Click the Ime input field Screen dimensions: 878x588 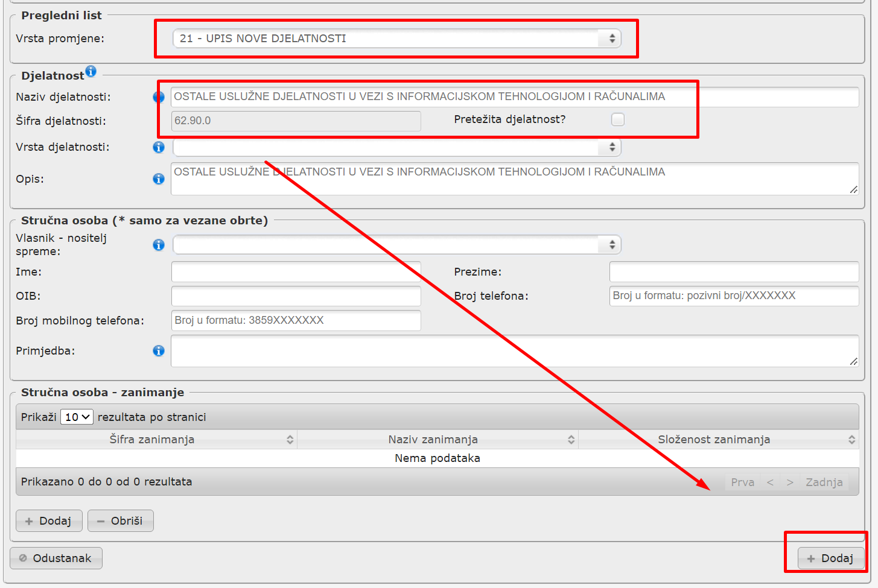(x=296, y=272)
